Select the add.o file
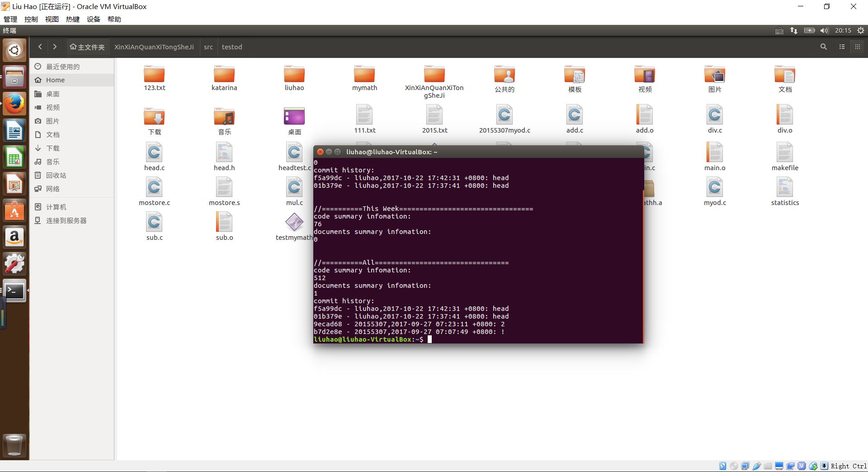 click(645, 119)
